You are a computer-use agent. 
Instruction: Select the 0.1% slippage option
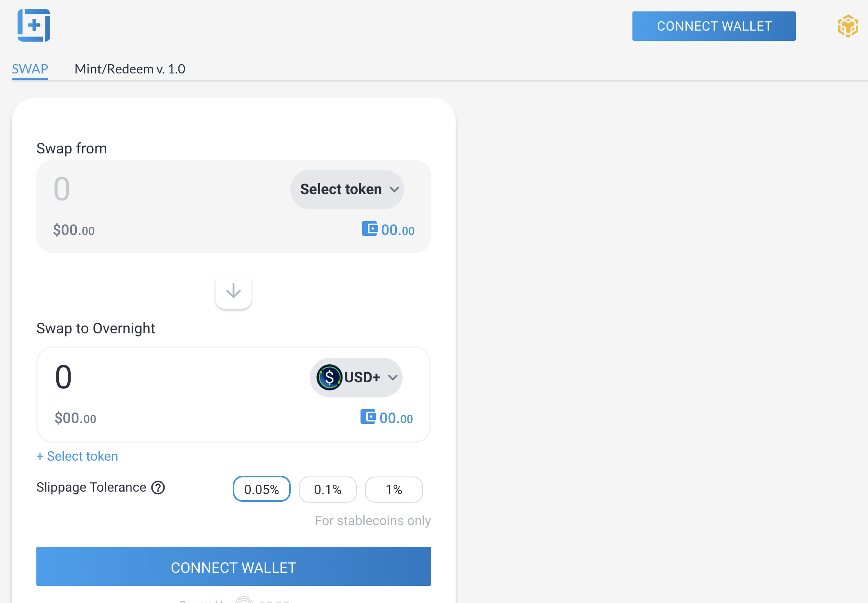point(328,489)
